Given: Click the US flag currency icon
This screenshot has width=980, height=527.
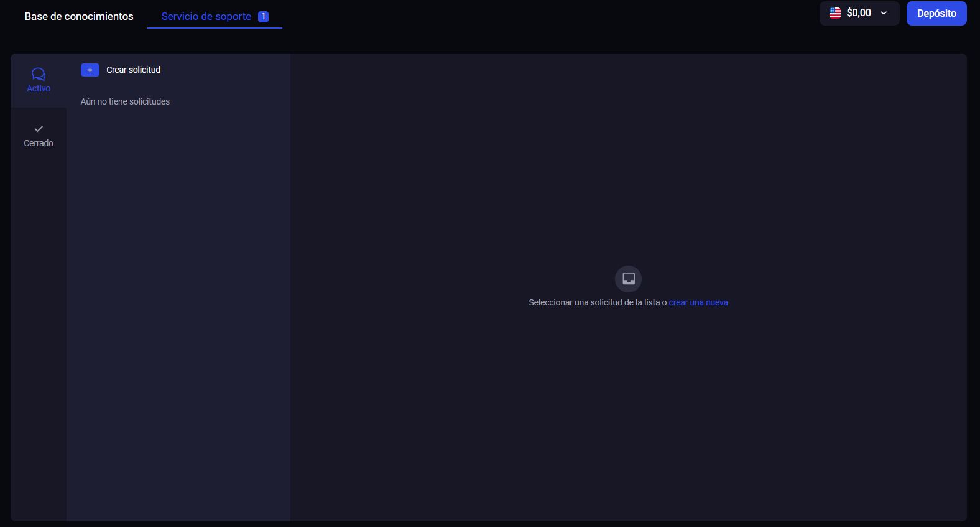Looking at the screenshot, I should 835,13.
